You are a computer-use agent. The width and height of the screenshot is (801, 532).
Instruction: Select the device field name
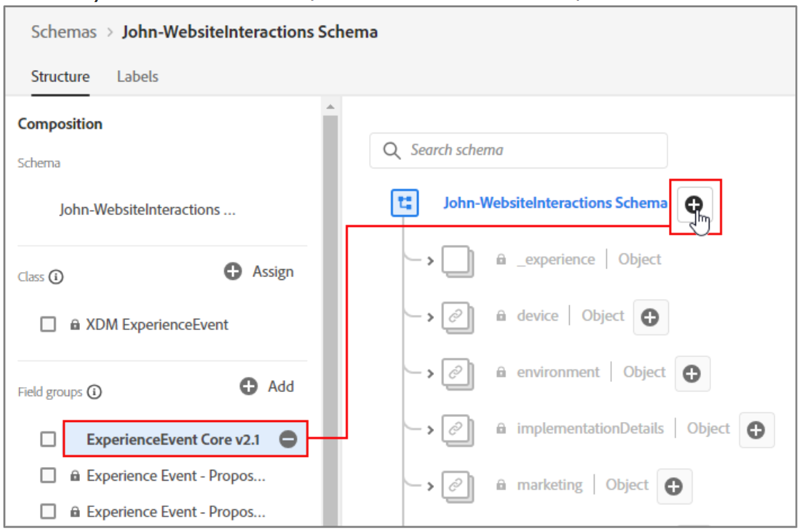(538, 316)
